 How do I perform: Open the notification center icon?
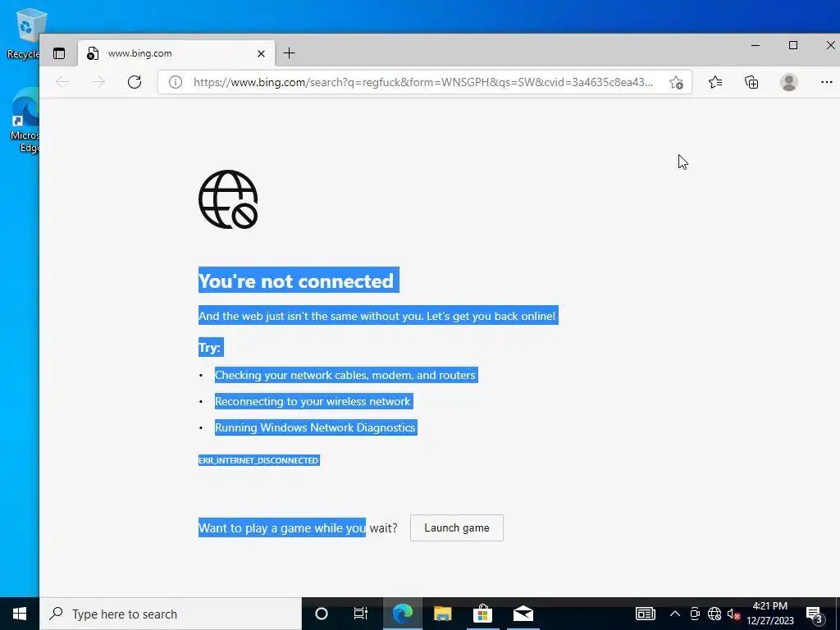[x=815, y=614]
